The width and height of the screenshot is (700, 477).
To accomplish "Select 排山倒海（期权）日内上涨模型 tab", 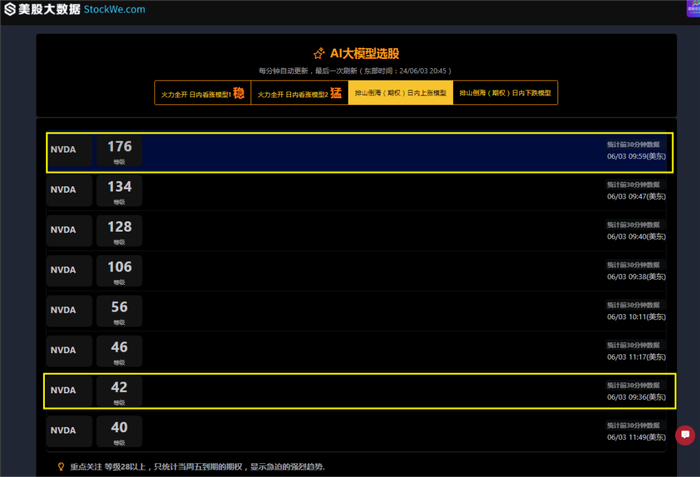I will pos(400,93).
